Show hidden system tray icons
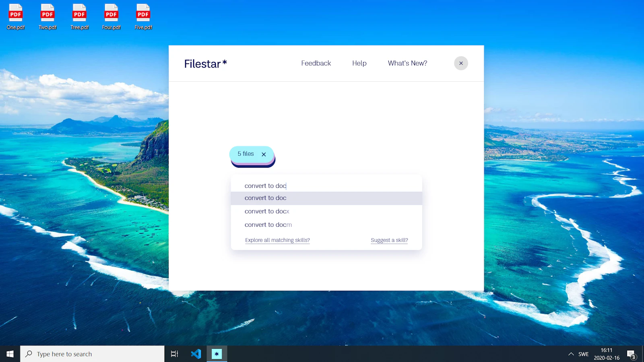Viewport: 644px width, 362px height. pyautogui.click(x=571, y=354)
